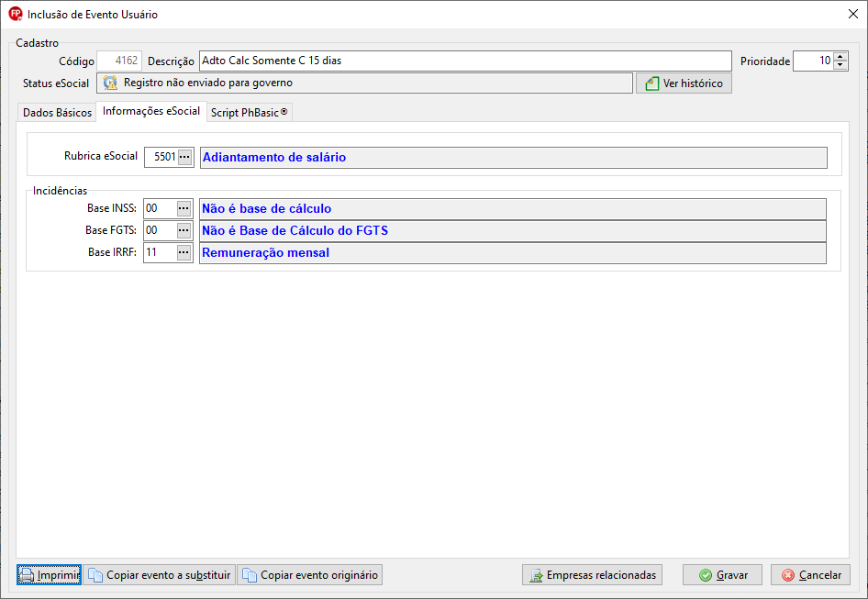Focus the Descrição text field
The image size is (868, 599).
[465, 61]
